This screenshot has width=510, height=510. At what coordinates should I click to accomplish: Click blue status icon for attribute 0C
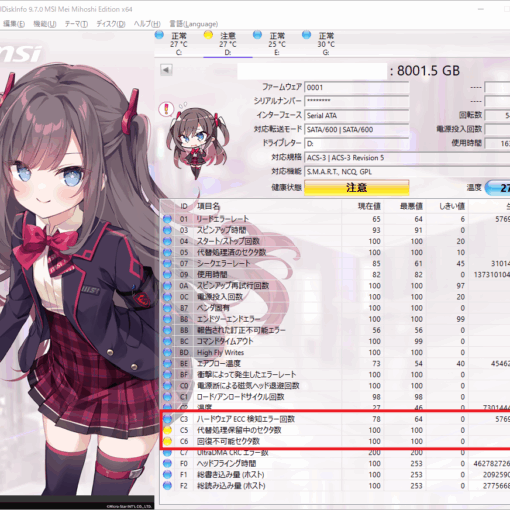[x=167, y=297]
